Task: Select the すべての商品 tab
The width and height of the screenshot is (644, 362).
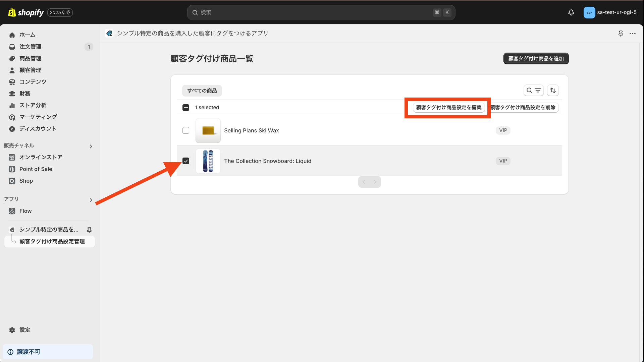Action: [x=202, y=90]
